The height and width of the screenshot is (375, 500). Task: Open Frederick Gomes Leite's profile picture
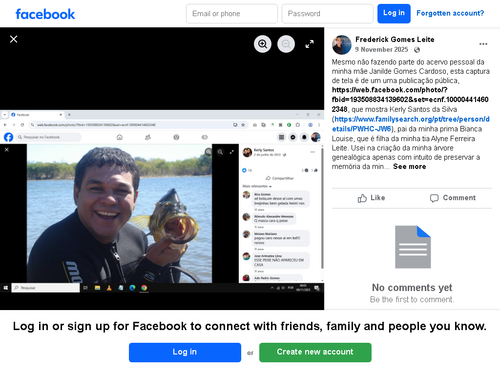[342, 45]
